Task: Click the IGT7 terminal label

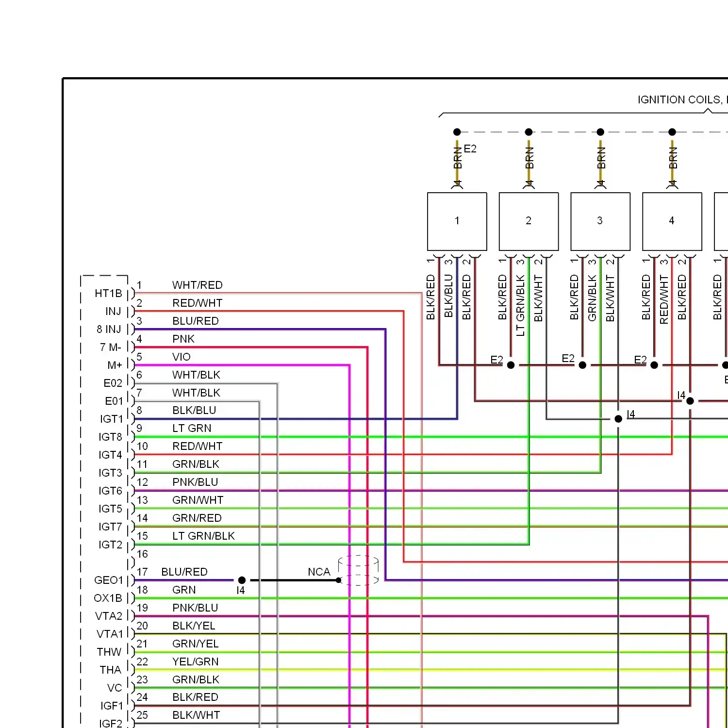Action: click(x=111, y=527)
